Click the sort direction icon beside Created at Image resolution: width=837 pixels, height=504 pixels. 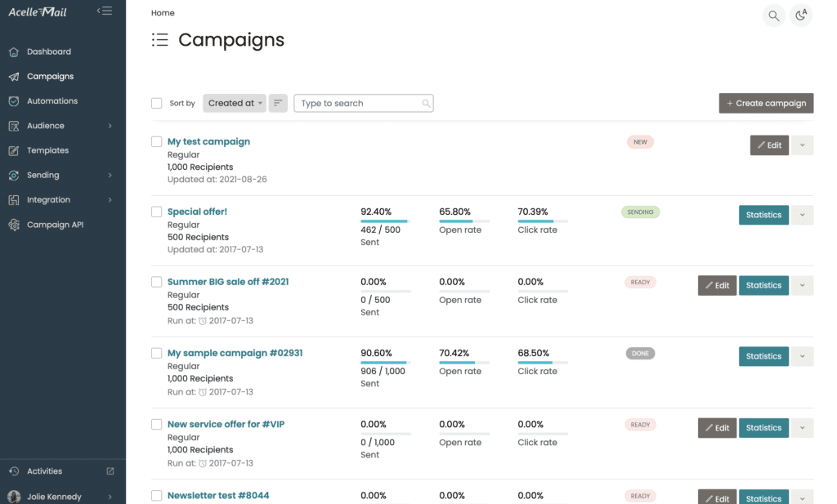click(277, 103)
